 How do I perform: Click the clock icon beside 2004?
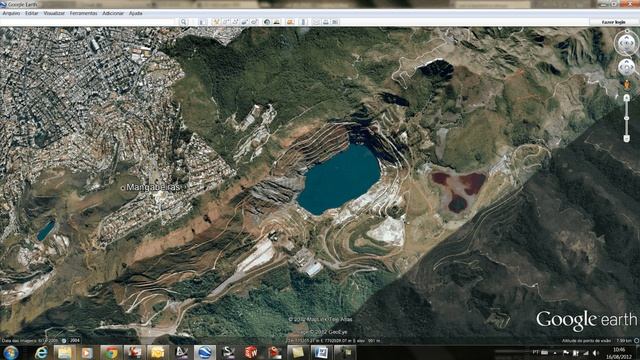(x=64, y=340)
